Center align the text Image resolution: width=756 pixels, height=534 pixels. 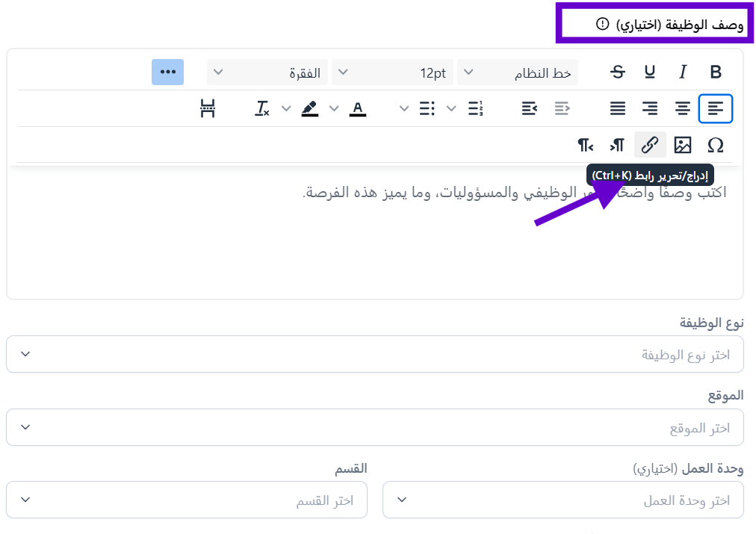[682, 108]
